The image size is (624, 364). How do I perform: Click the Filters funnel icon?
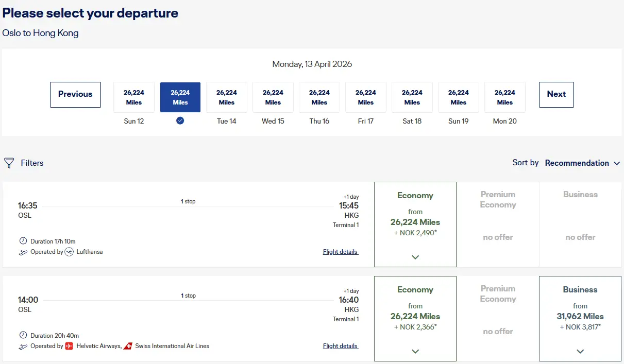(x=9, y=163)
